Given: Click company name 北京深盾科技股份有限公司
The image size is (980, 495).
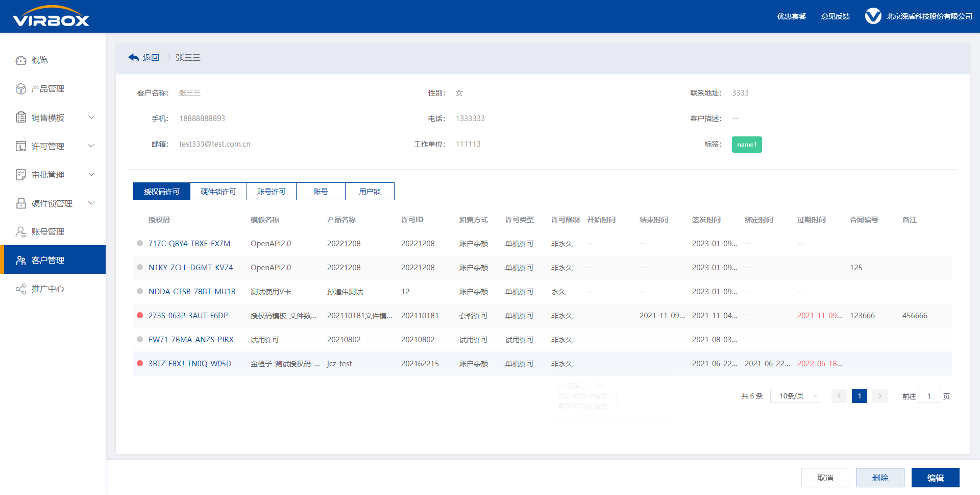Looking at the screenshot, I should coord(929,16).
